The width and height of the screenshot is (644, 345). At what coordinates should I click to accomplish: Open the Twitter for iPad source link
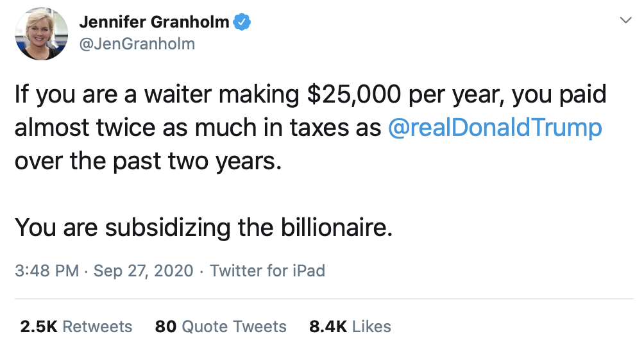(x=267, y=271)
